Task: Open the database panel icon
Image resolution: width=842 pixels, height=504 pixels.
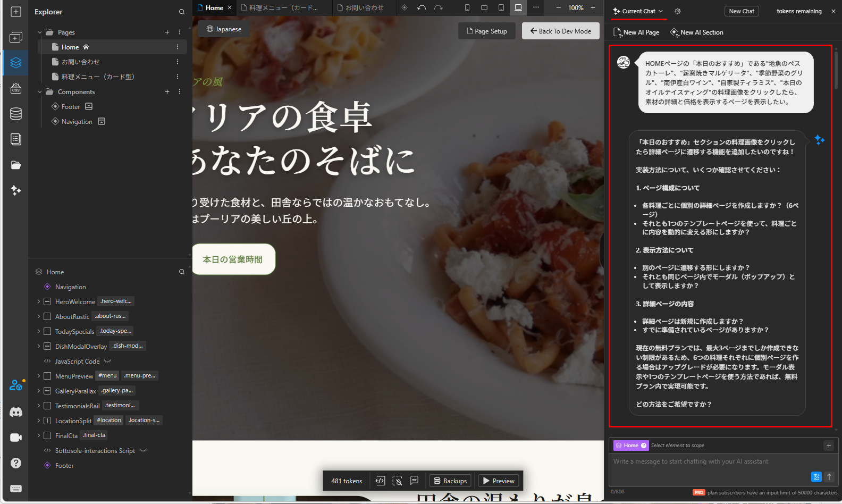Action: point(16,114)
